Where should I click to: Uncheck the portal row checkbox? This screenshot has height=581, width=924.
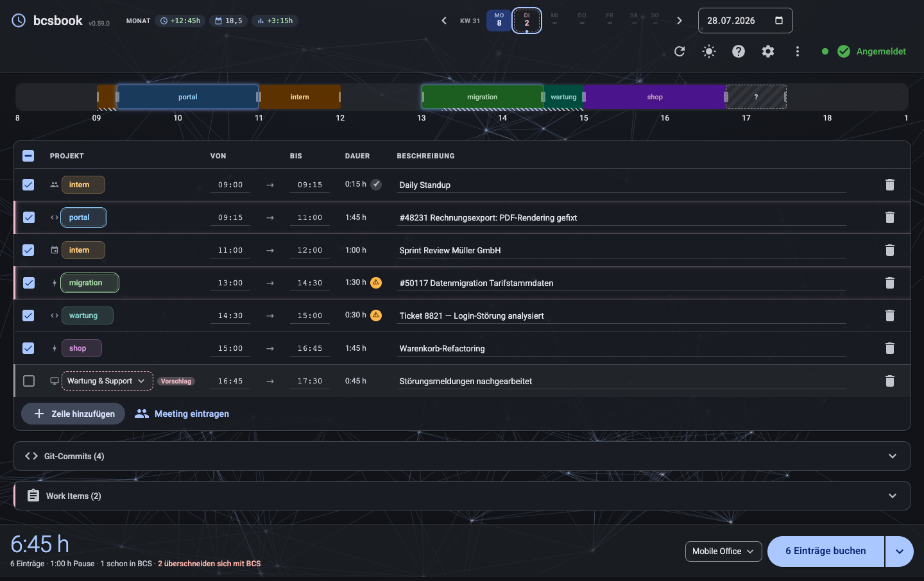tap(29, 217)
